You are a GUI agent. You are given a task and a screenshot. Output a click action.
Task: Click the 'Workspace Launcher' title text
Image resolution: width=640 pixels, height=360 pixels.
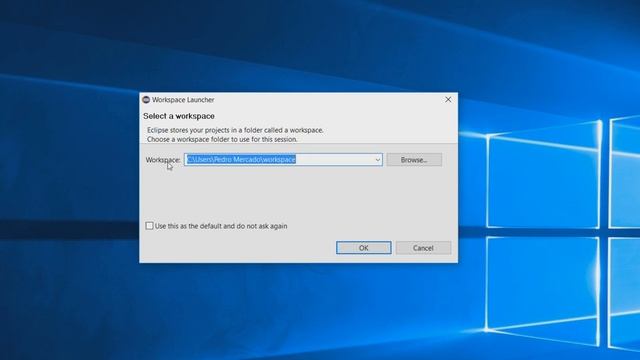183,100
